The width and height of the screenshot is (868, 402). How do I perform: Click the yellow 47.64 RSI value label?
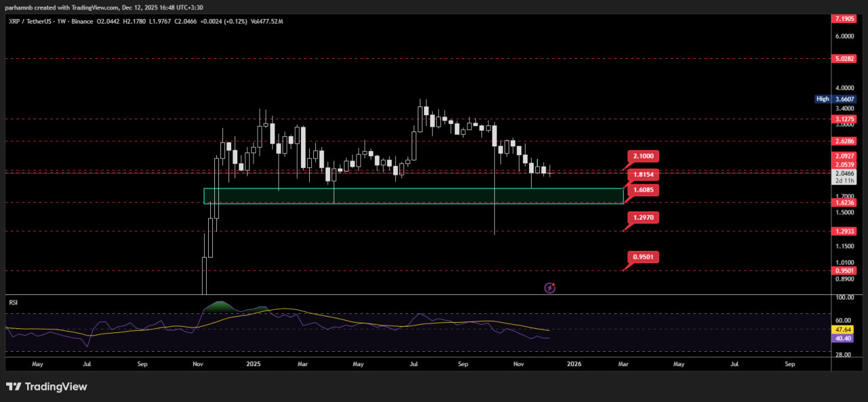click(844, 330)
